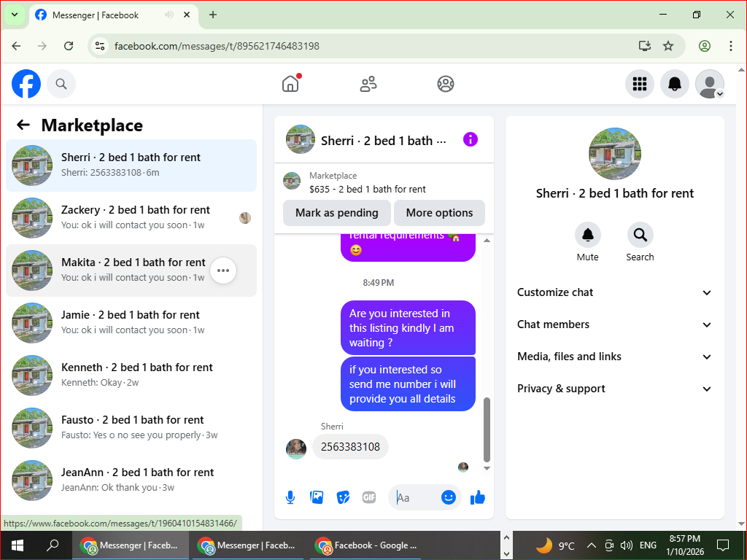Open the account profile avatar menu
The image size is (747, 560).
point(710,84)
